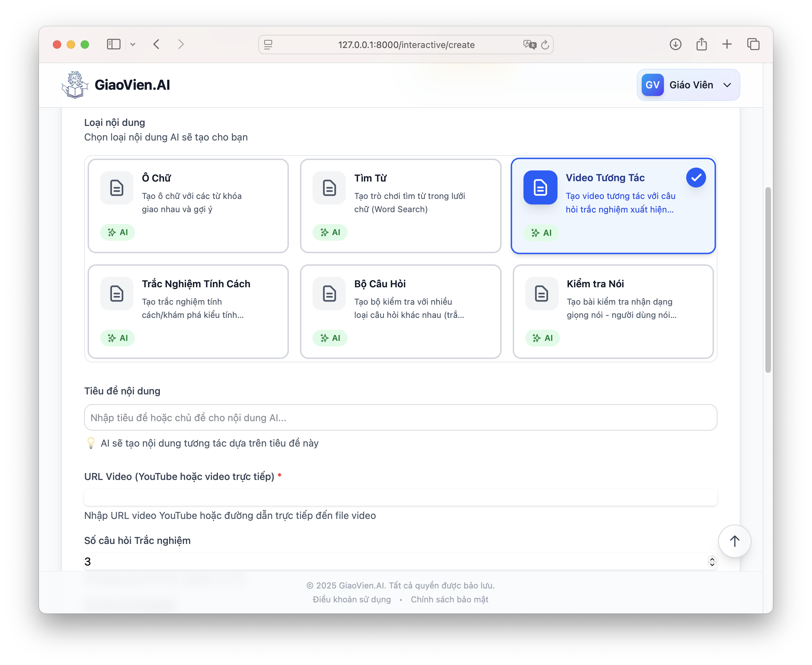Viewport: 812px width, 665px height.
Task: Expand the Giáo Viên user menu
Action: point(688,85)
